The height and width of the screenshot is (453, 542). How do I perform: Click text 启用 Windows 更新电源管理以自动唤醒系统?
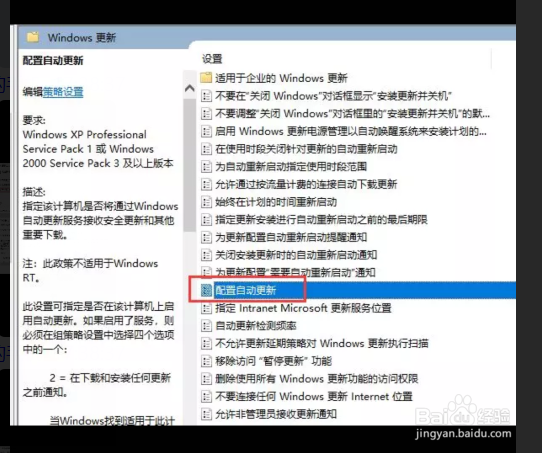(x=351, y=131)
